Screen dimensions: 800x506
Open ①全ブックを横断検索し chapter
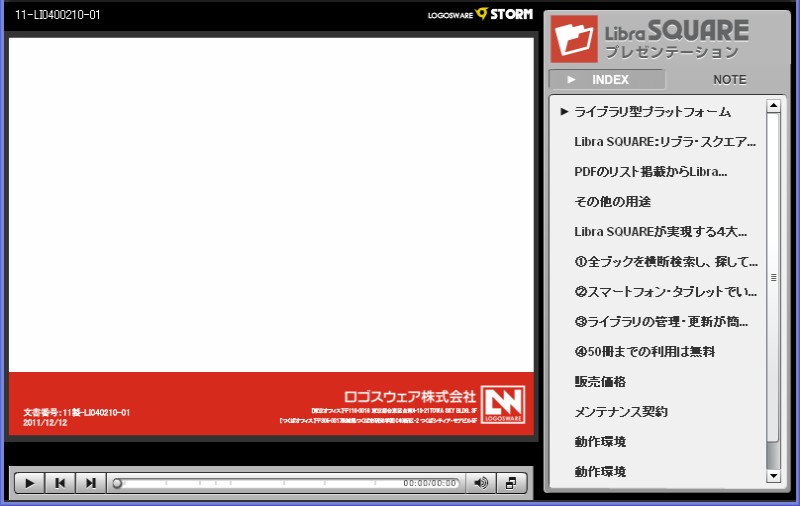click(x=666, y=262)
